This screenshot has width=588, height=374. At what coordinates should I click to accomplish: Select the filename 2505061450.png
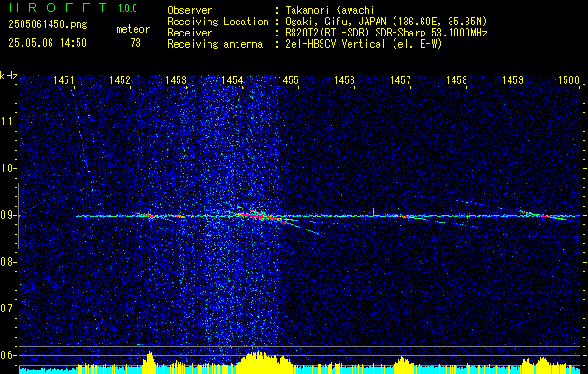(48, 25)
